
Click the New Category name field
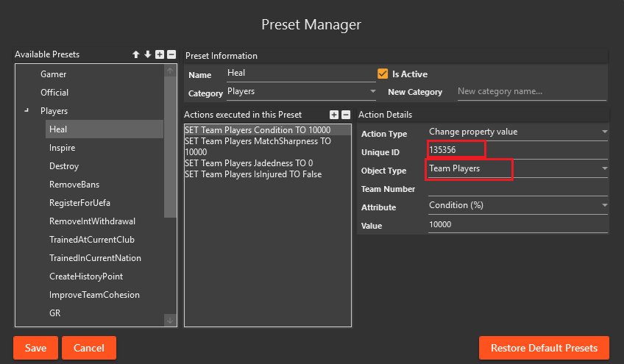pyautogui.click(x=531, y=92)
